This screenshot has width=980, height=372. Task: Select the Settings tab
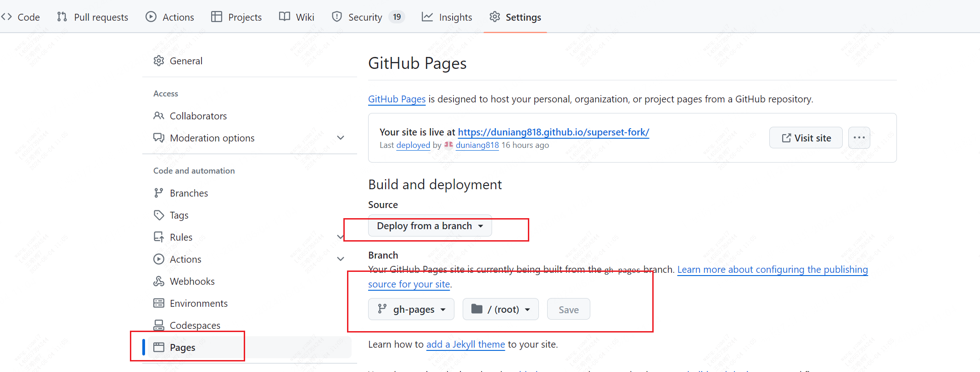click(515, 17)
